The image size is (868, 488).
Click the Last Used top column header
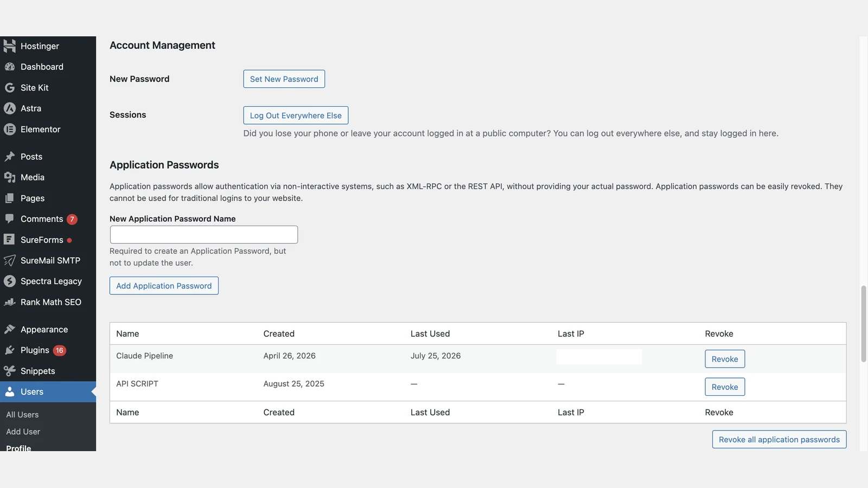coord(430,334)
